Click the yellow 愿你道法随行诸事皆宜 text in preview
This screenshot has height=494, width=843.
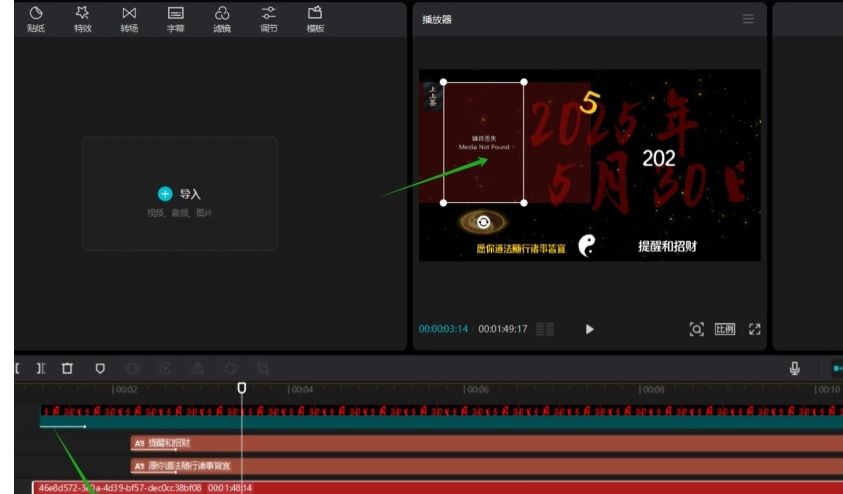coord(520,248)
